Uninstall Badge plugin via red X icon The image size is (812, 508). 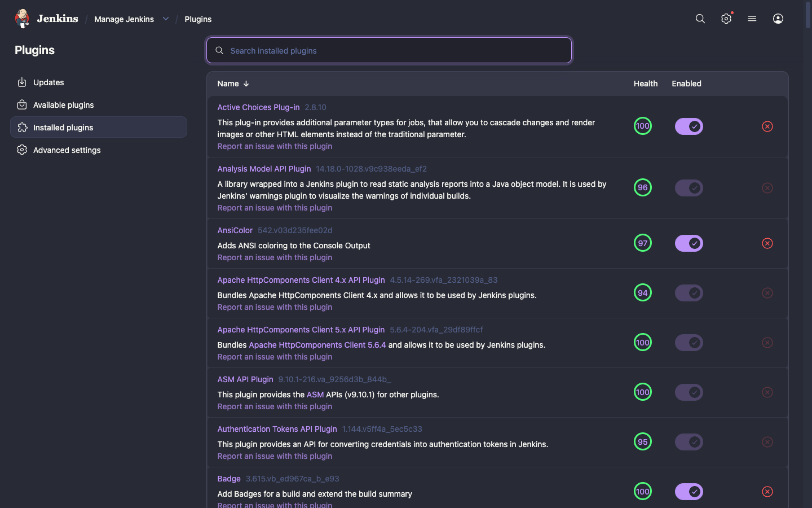767,492
